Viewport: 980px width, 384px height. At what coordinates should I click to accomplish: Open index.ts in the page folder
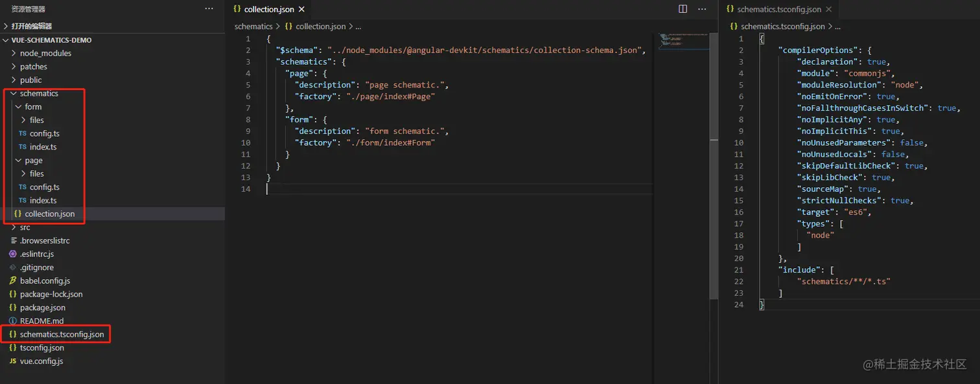click(x=43, y=201)
